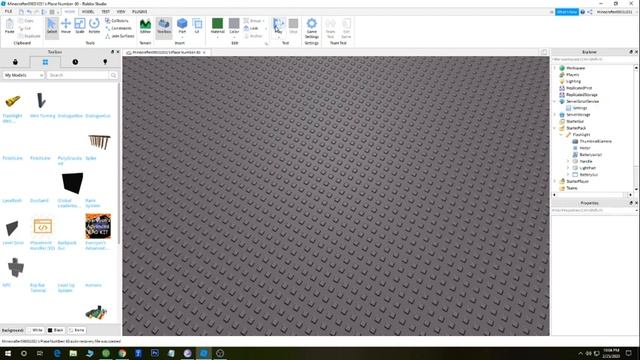Click the Team Test icon
This screenshot has width=640, height=360.
[x=330, y=27]
